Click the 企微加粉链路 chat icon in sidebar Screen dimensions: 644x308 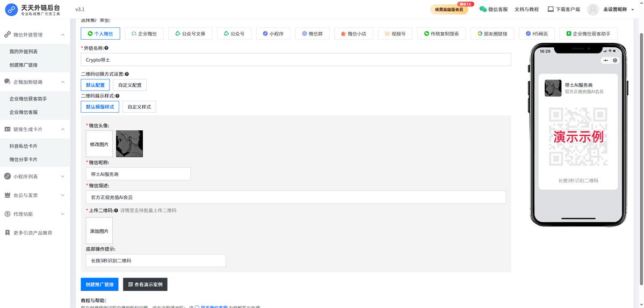click(x=8, y=82)
